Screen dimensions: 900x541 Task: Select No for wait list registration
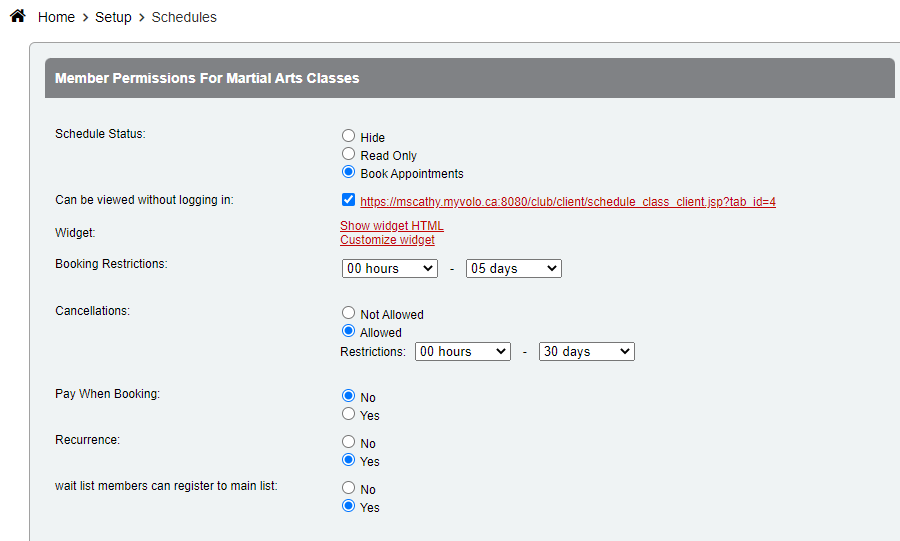[x=348, y=488]
